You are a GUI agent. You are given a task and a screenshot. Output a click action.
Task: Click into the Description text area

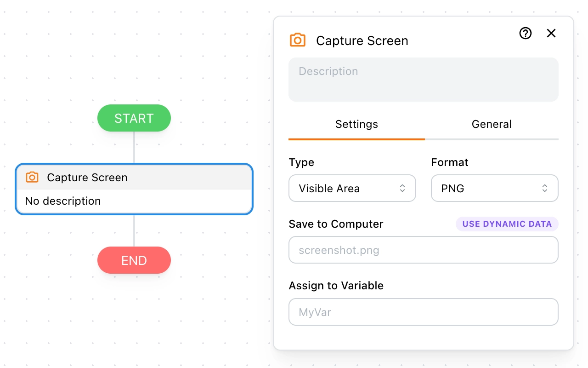click(424, 80)
